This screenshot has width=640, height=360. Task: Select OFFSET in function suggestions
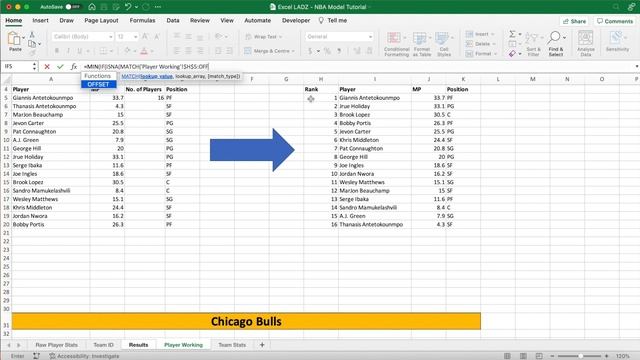[98, 84]
